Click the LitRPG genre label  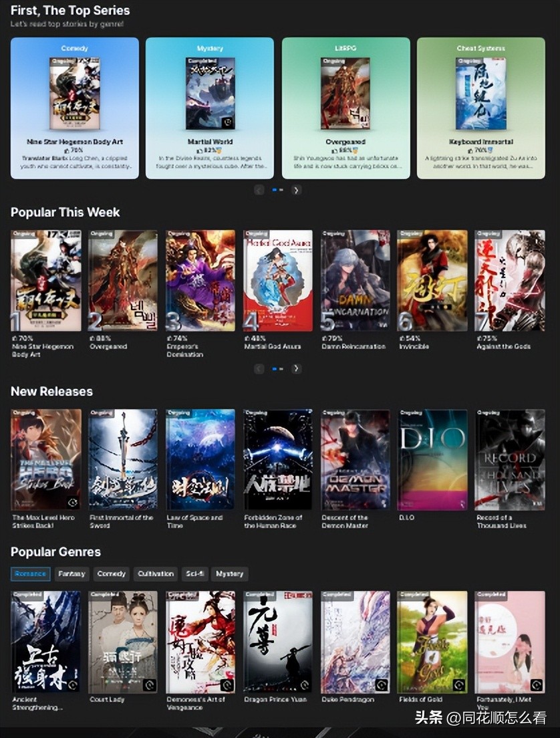345,48
